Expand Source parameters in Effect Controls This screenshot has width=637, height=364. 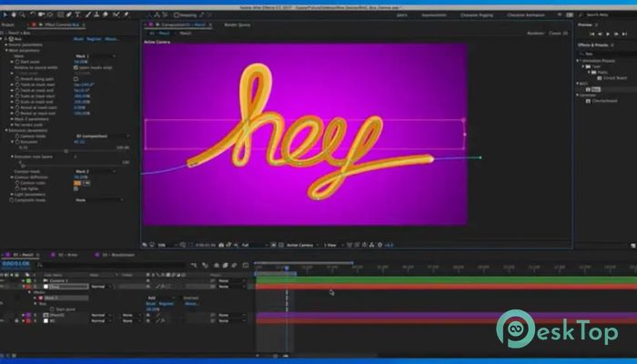(x=6, y=45)
